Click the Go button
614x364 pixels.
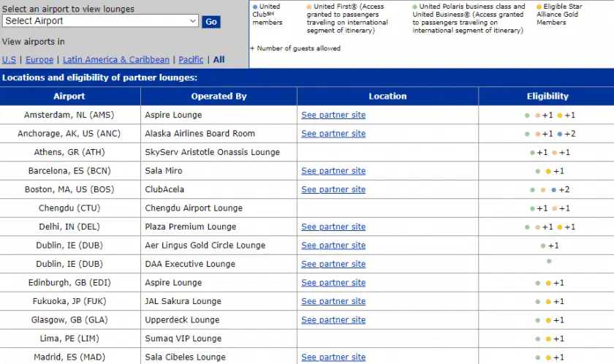211,22
